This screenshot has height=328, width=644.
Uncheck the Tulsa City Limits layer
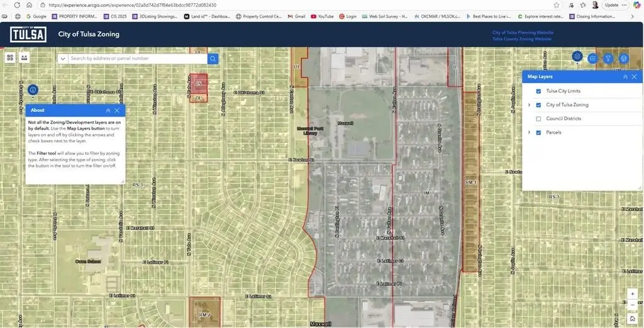point(538,91)
